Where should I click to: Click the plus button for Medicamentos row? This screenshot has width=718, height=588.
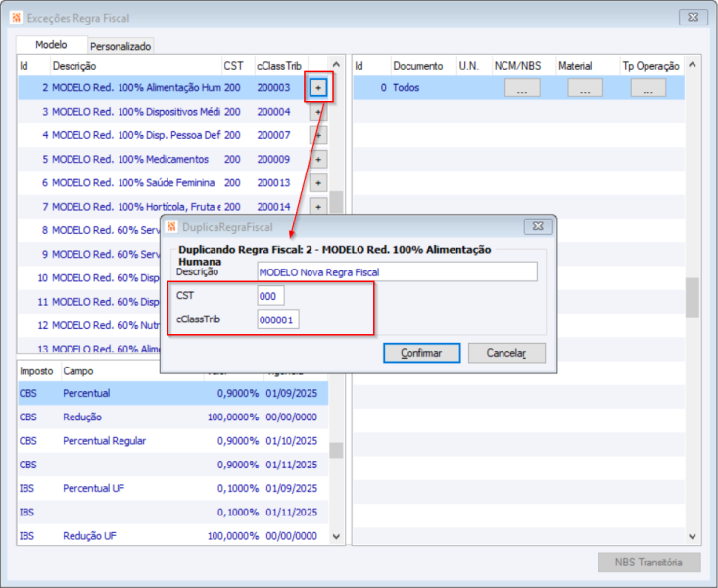(318, 159)
